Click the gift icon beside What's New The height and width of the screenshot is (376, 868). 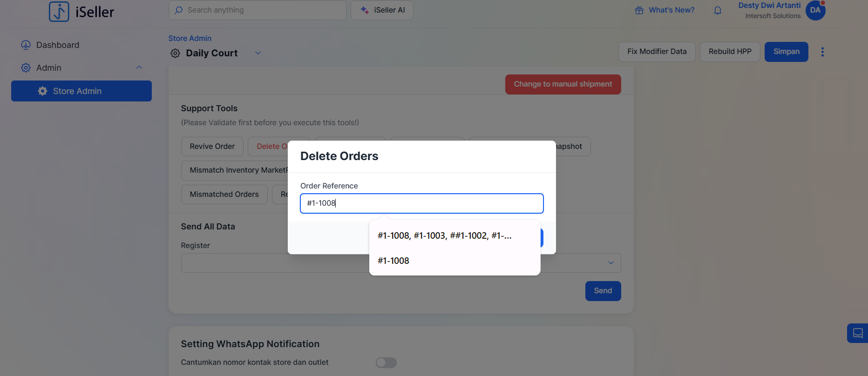[639, 10]
